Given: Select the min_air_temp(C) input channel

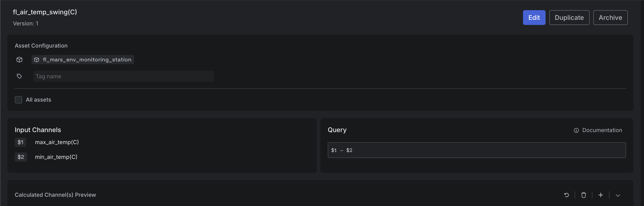Looking at the screenshot, I should tap(56, 157).
